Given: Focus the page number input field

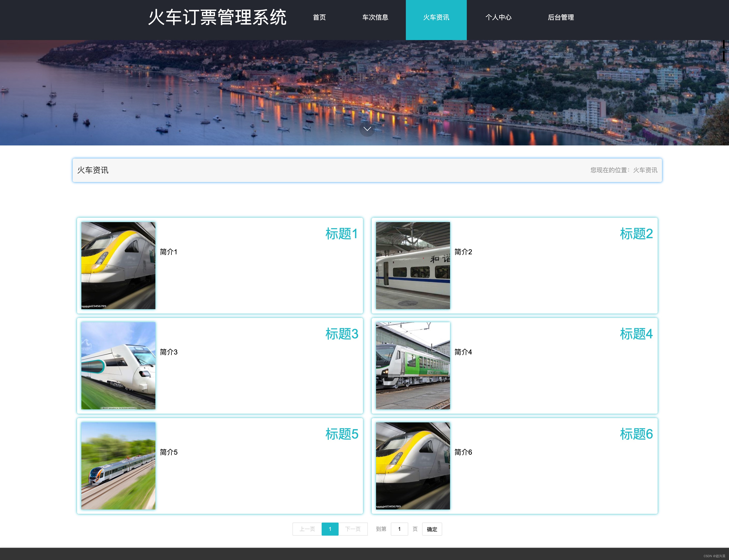Looking at the screenshot, I should point(399,529).
